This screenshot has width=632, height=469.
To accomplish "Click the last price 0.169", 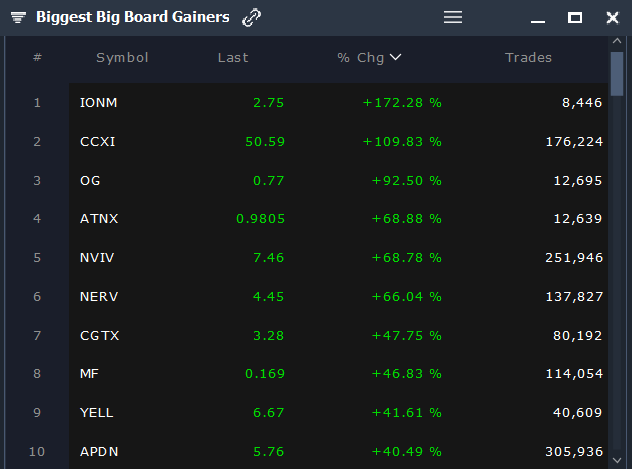I will [x=265, y=374].
